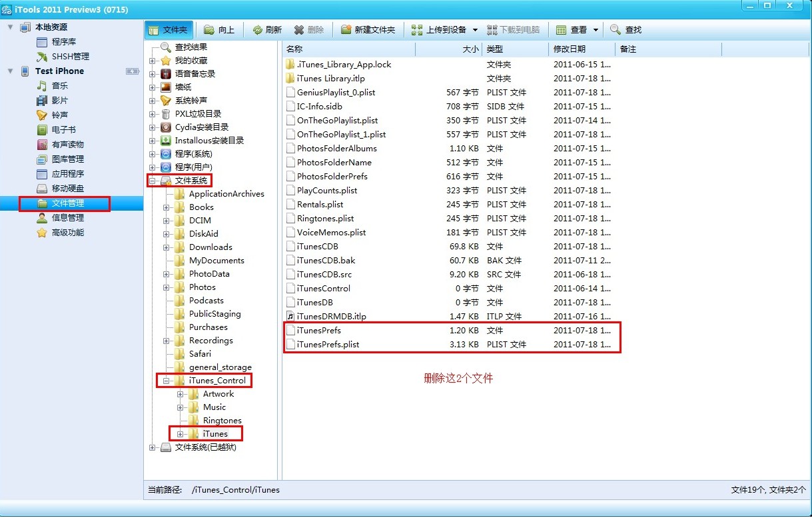Viewport: 812px width, 518px height.
Task: Sort by the 名称 name column
Action: click(349, 49)
